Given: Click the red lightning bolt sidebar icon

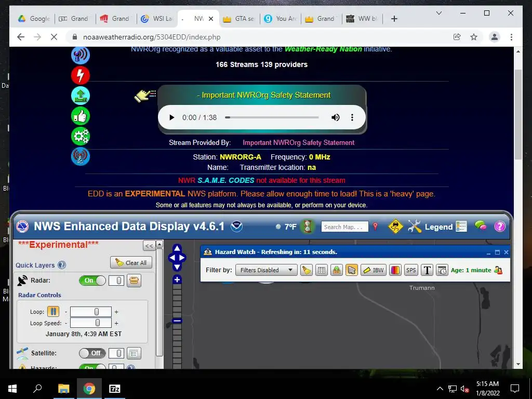Looking at the screenshot, I should point(81,75).
